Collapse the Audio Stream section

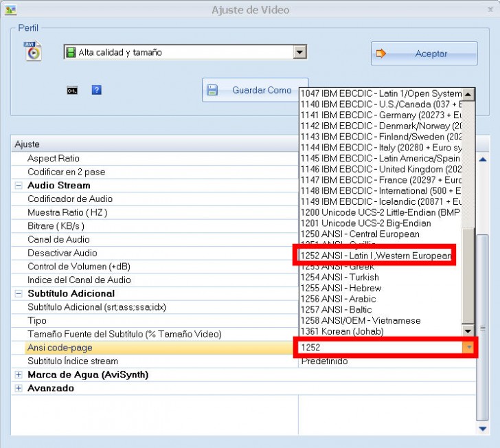tap(18, 186)
